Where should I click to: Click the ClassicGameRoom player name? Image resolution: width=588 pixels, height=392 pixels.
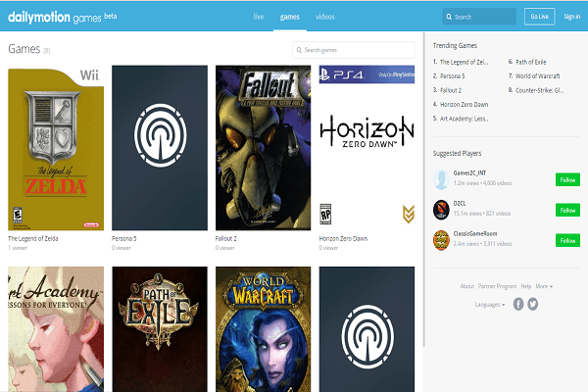[x=474, y=233]
